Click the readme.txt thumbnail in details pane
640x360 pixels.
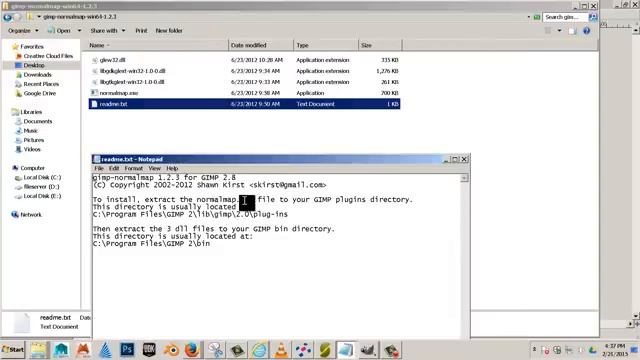(x=22, y=323)
